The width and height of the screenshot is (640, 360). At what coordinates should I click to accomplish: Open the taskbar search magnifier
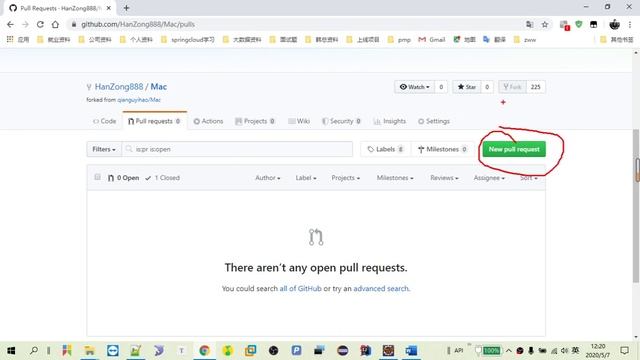pyautogui.click(x=34, y=350)
